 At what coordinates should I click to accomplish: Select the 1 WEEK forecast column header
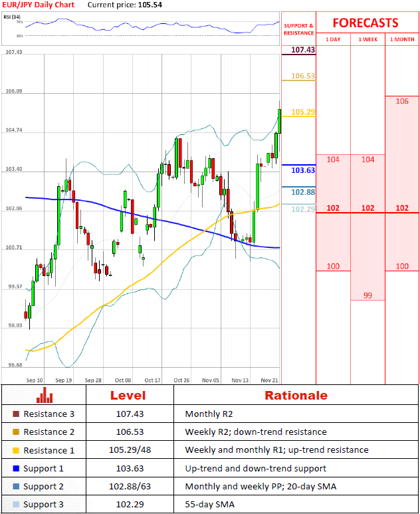pos(367,39)
